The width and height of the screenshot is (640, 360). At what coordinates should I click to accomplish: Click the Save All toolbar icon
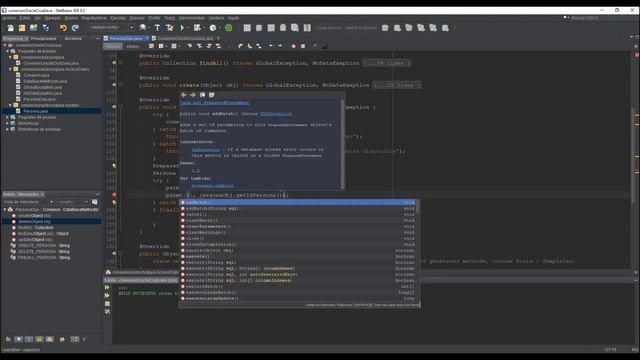46,28
